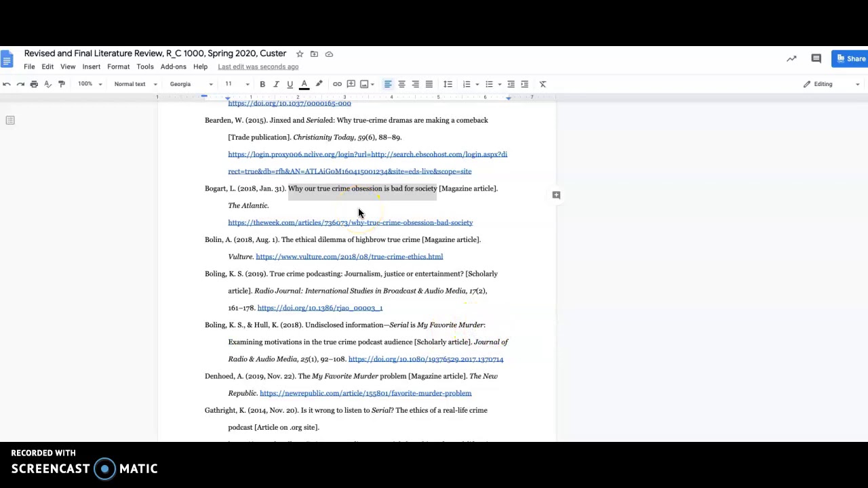868x488 pixels.
Task: Decrease the paragraph indent
Action: [x=511, y=84]
